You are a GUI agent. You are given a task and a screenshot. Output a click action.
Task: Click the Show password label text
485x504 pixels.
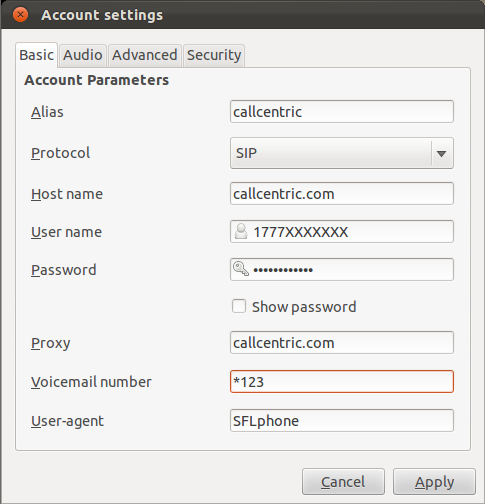pyautogui.click(x=304, y=307)
